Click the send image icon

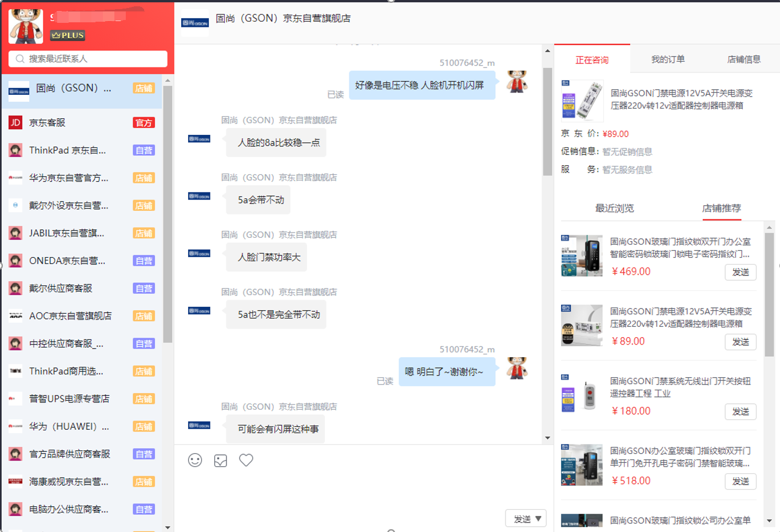[x=221, y=461]
